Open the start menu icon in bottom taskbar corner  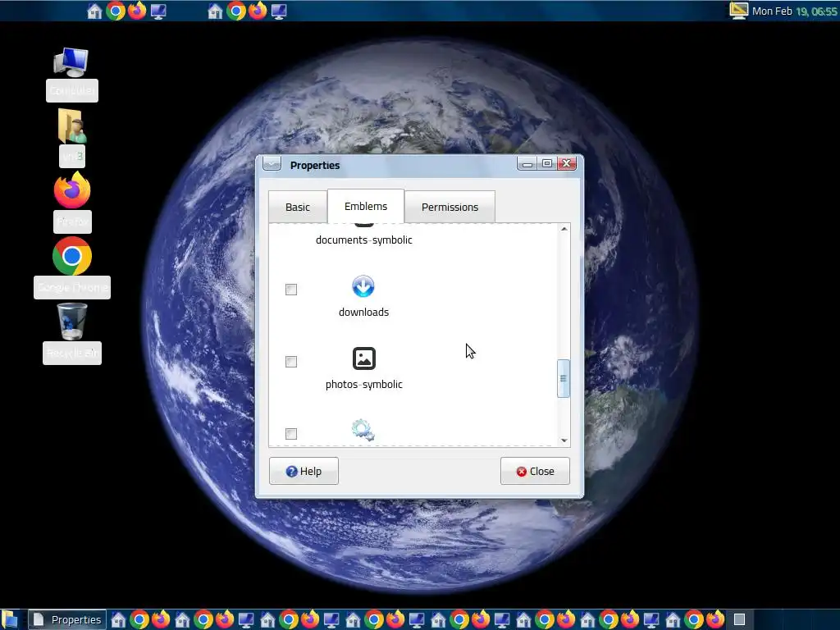[10, 620]
